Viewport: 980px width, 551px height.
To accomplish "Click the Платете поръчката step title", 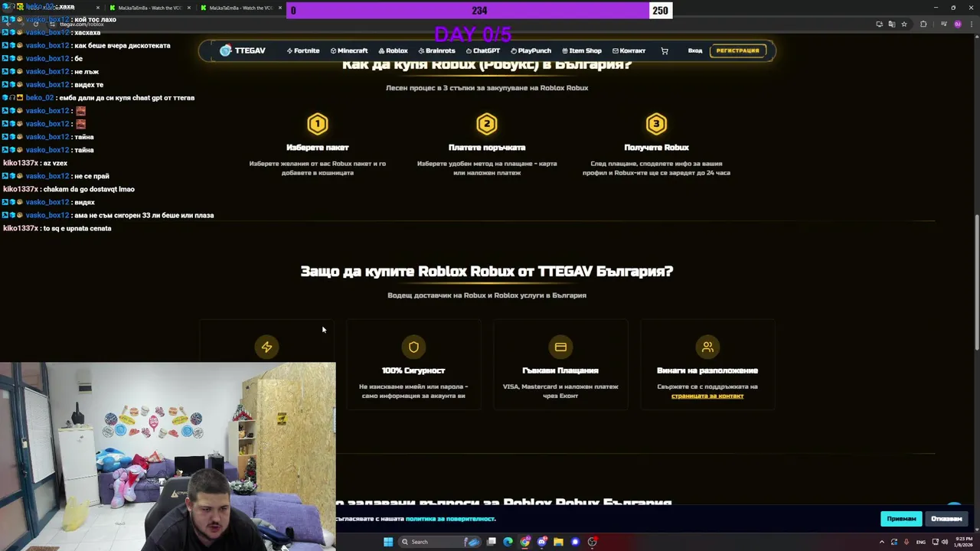I will (x=487, y=147).
